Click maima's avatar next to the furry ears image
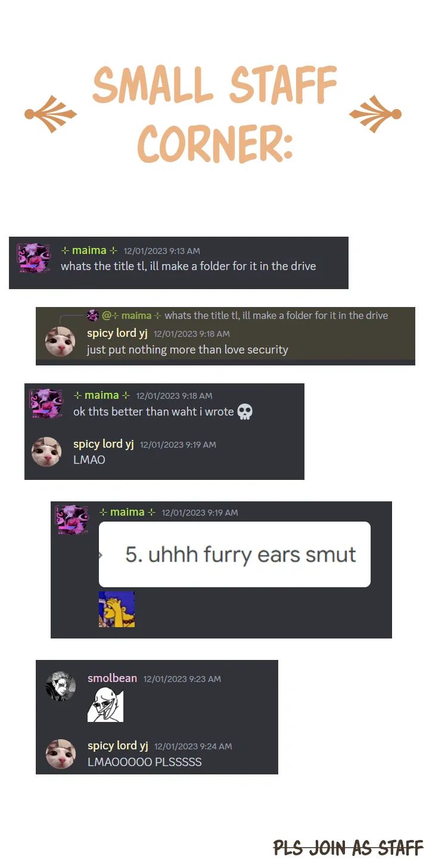 pyautogui.click(x=72, y=519)
